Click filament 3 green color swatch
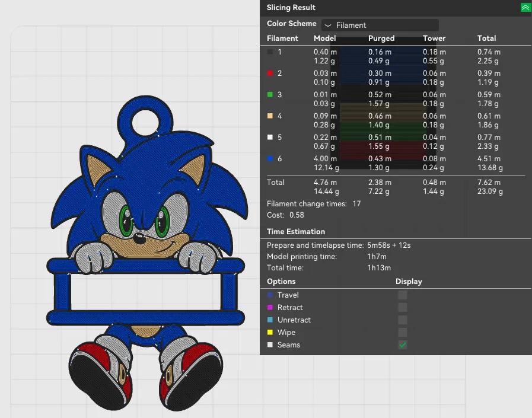Viewport: 532px width, 418px height. tap(270, 95)
